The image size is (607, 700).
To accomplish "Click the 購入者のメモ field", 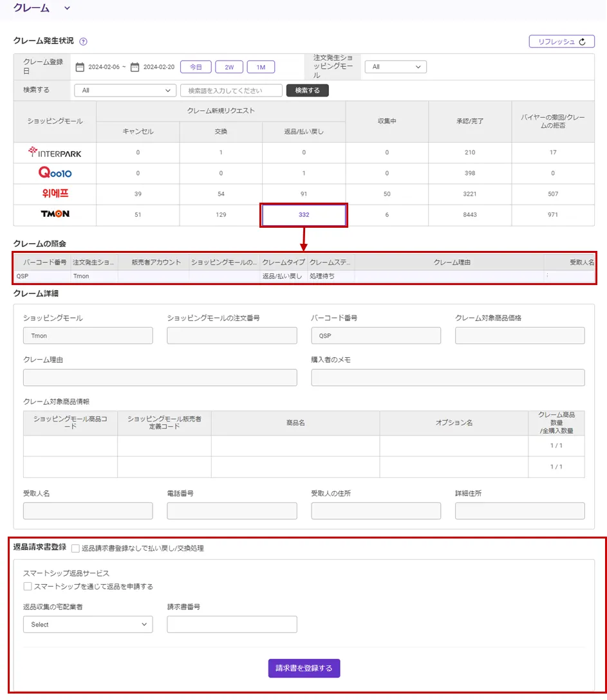I will (448, 378).
